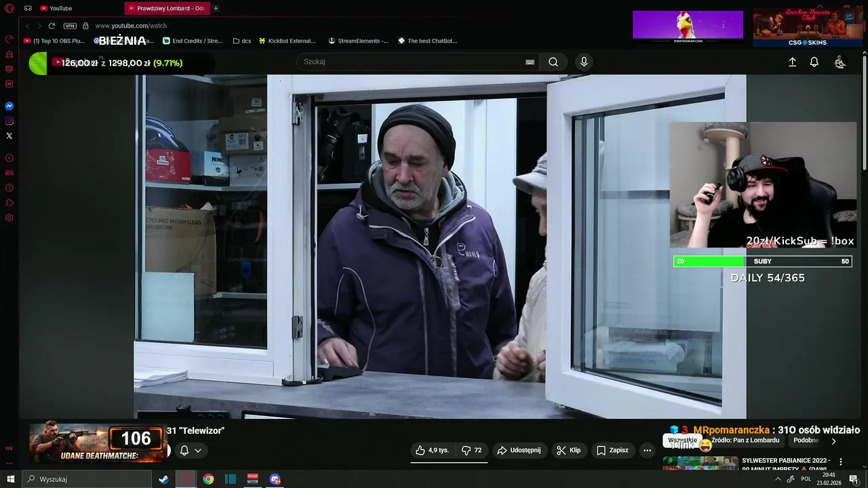This screenshot has width=868, height=488.
Task: Click the Windows taskbar Wyszukaj search box
Action: click(87, 479)
